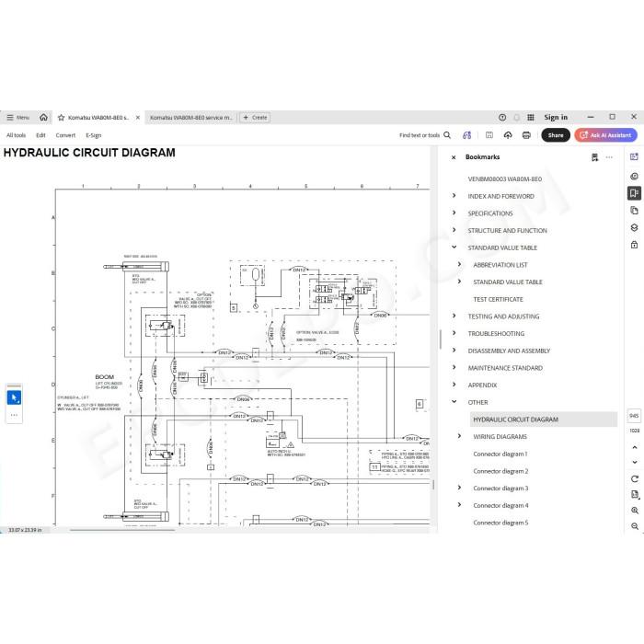Open the Edit menu

40,135
